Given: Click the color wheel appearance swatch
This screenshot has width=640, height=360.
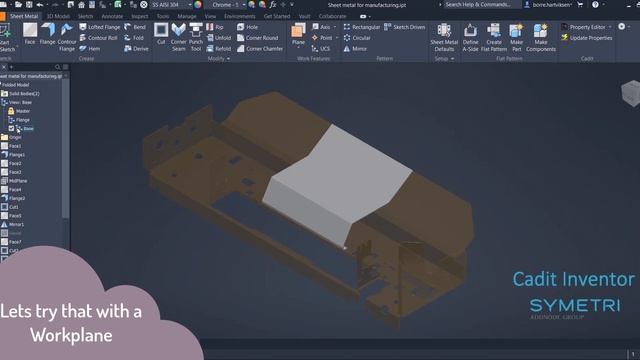Looking at the screenshot, I should (x=198, y=4).
